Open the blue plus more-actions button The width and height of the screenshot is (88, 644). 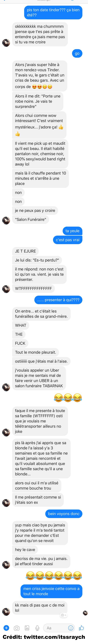[x=6, y=627]
